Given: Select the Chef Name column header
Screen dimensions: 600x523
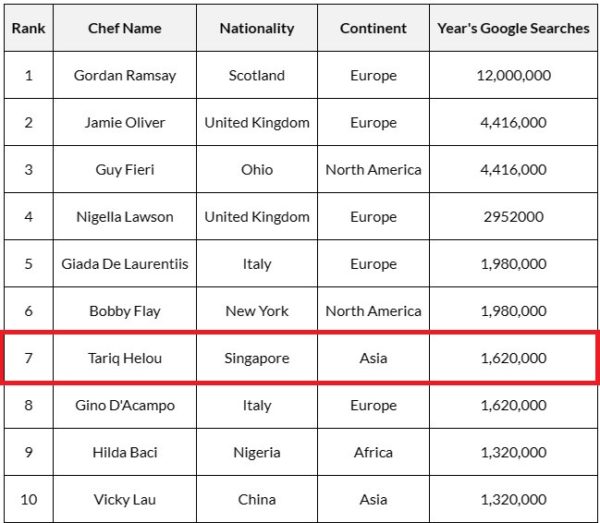Looking at the screenshot, I should (x=125, y=28).
